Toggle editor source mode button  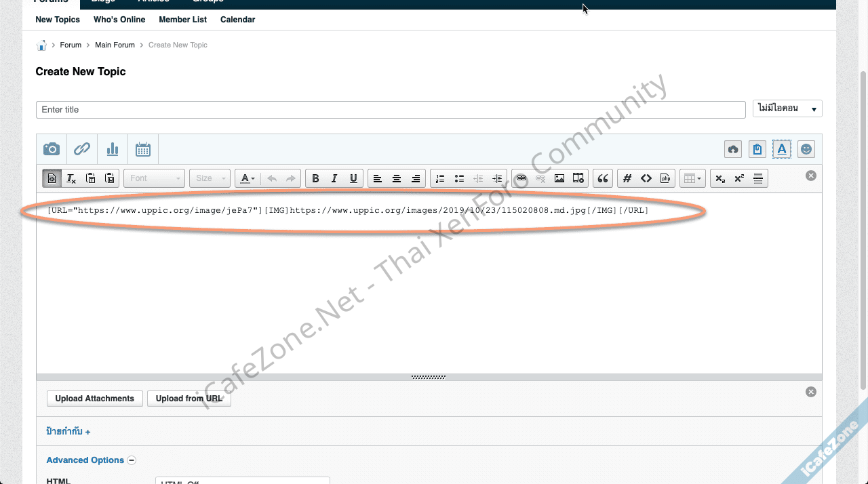coord(52,178)
